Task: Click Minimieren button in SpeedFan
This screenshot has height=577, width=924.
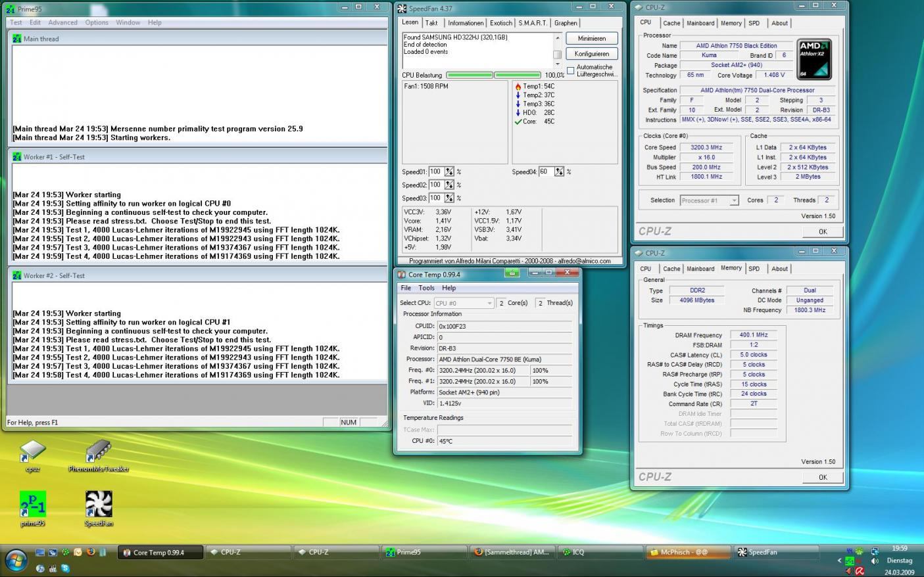Action: [x=591, y=39]
